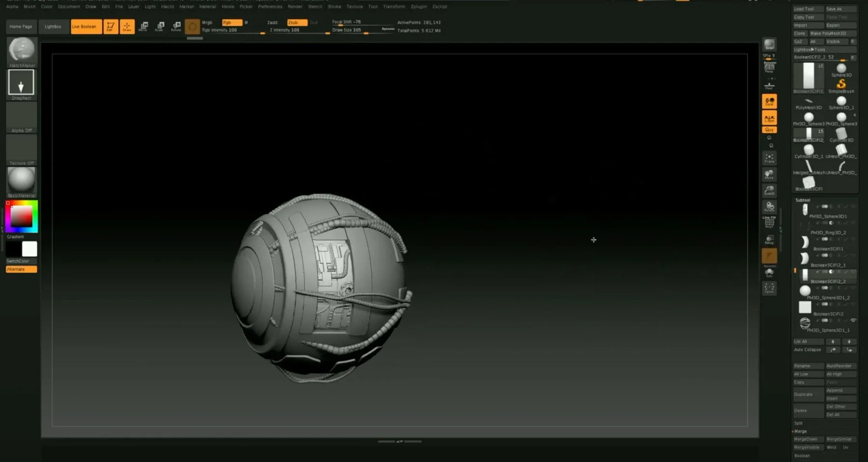
Task: Toggle the Rgb channel button
Action: coord(232,23)
